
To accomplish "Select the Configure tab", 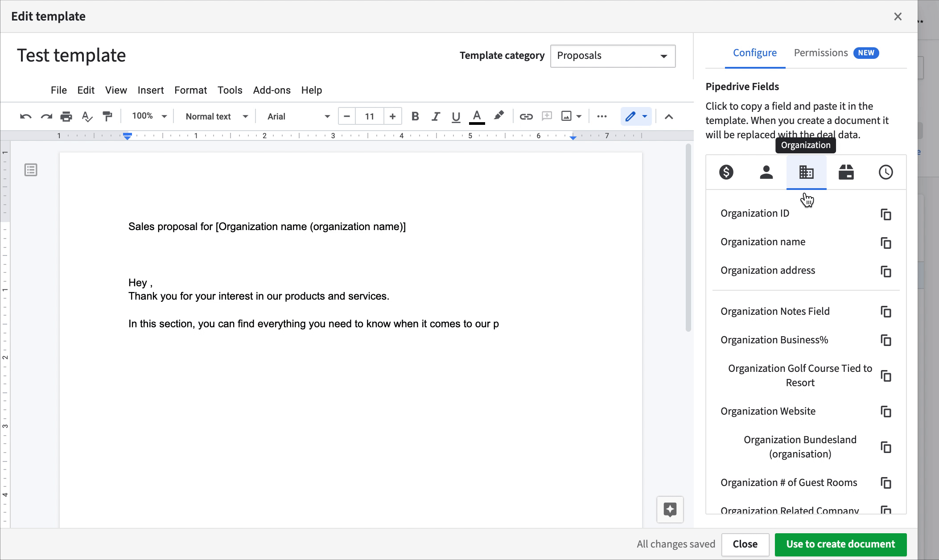I will pyautogui.click(x=754, y=53).
